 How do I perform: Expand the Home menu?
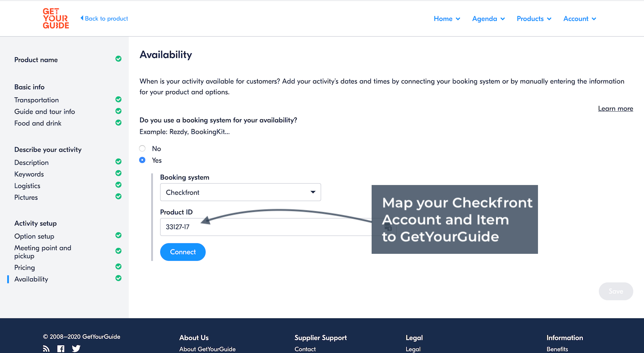(447, 19)
